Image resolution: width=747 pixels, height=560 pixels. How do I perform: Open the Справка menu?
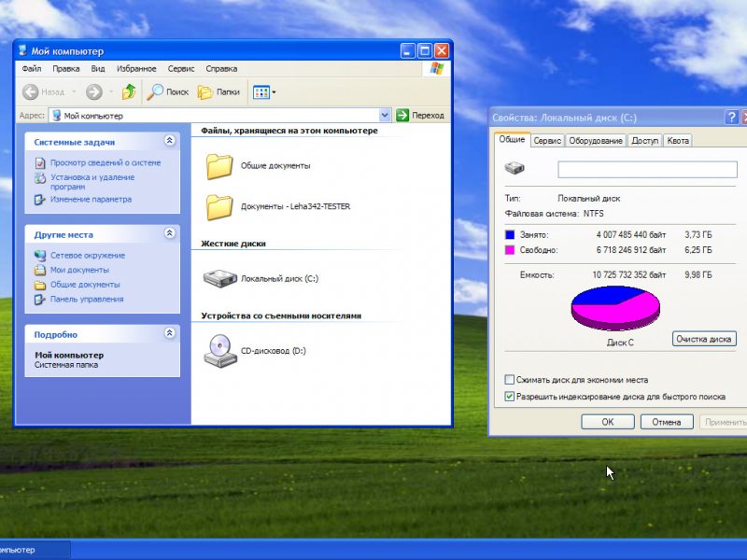point(221,68)
